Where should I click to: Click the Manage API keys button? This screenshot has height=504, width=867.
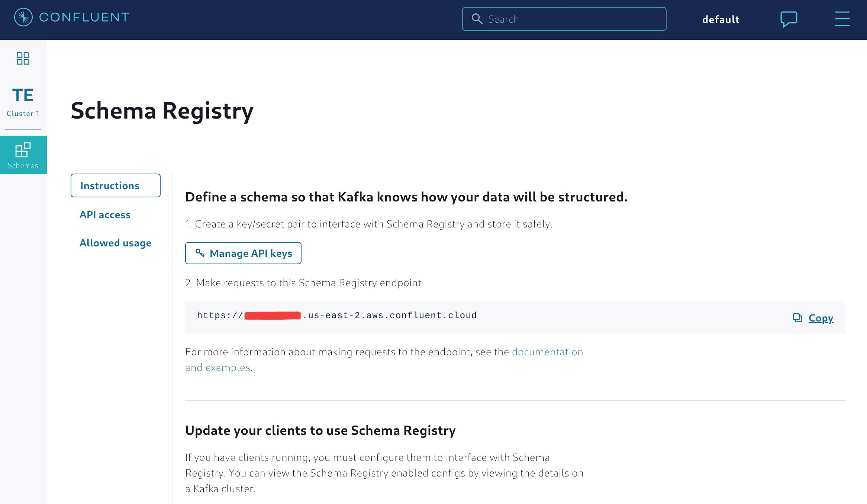pyautogui.click(x=244, y=253)
